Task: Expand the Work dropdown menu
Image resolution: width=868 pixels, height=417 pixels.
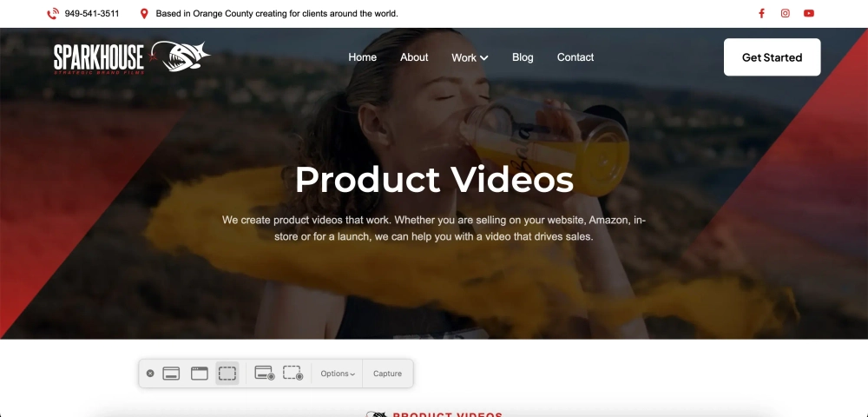Action: (x=470, y=57)
